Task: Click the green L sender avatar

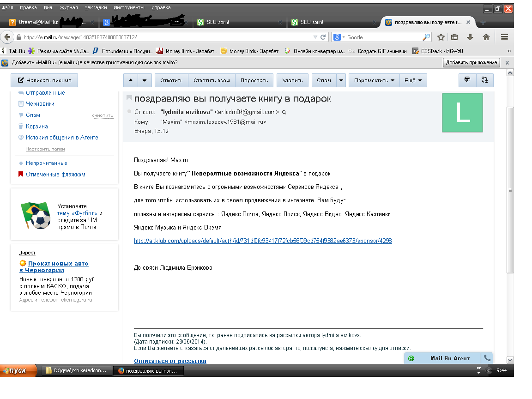Action: [x=462, y=113]
